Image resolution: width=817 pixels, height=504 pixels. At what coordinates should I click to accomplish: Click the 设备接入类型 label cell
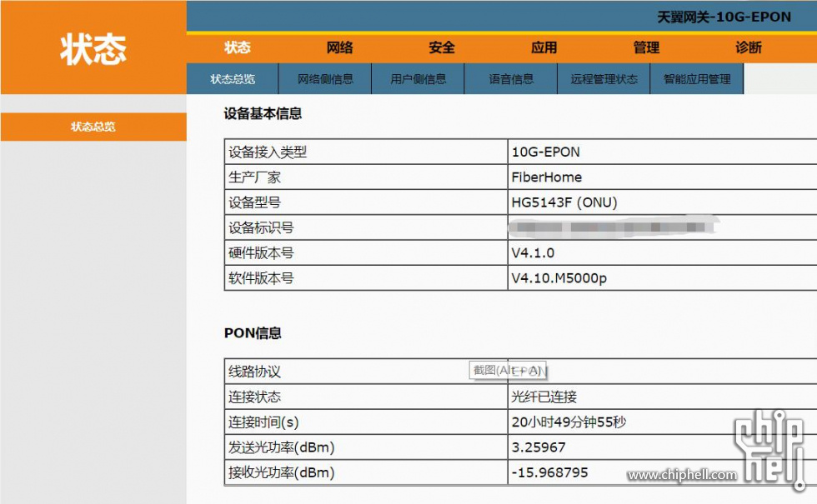coord(366,152)
